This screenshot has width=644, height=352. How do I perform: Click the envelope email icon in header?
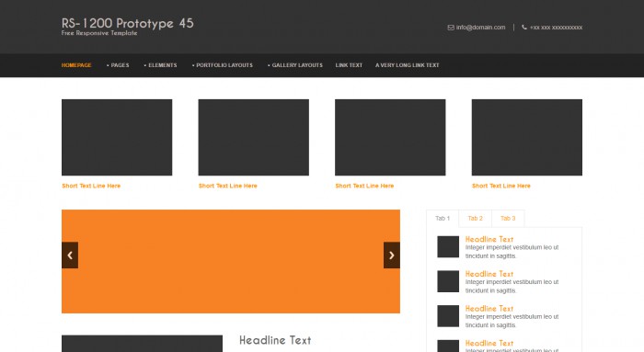451,28
